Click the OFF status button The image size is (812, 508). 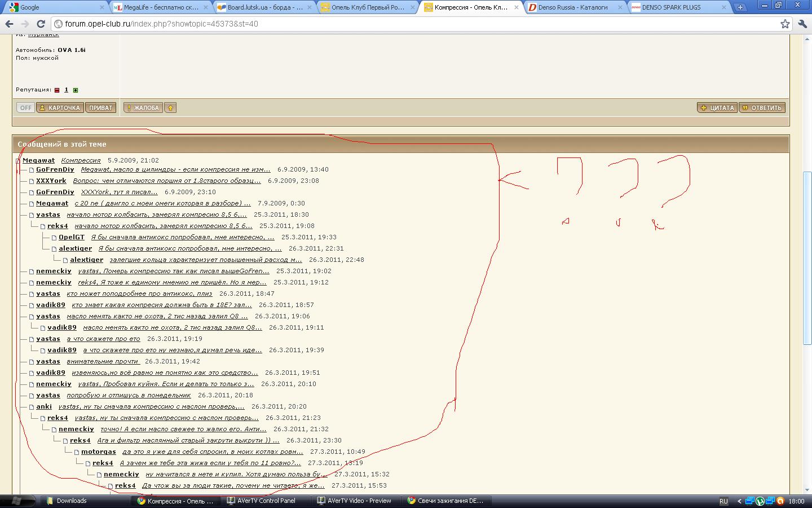26,108
